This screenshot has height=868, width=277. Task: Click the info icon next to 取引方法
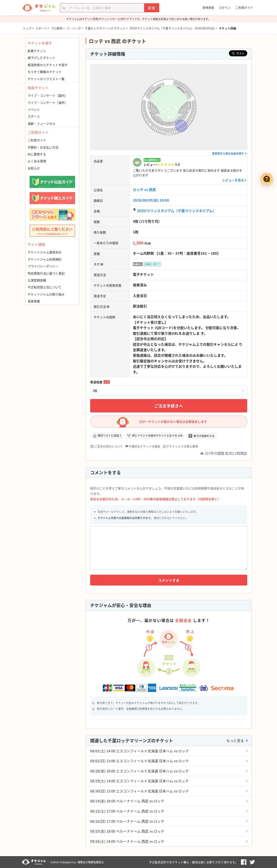point(108,307)
